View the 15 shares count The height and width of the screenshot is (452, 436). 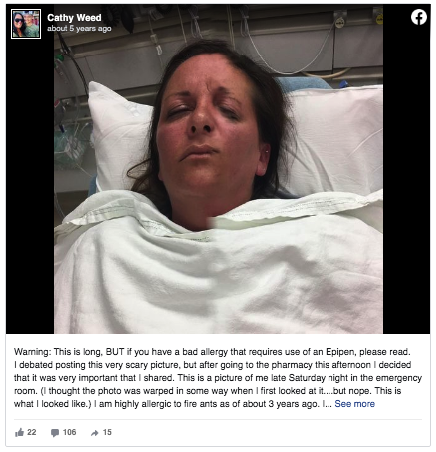coord(107,432)
